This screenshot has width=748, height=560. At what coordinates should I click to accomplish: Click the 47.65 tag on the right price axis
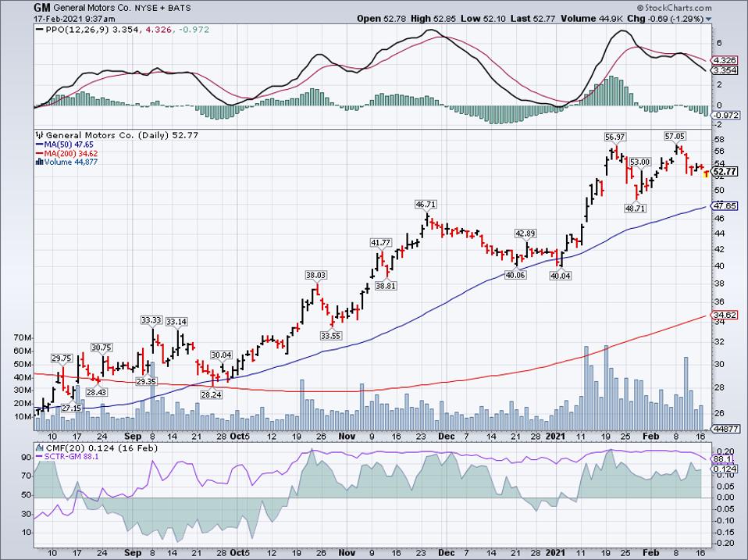coord(725,206)
